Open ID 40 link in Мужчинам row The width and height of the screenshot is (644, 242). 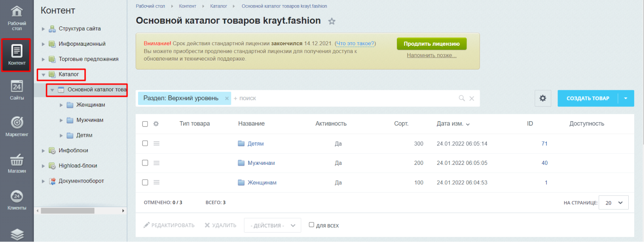click(544, 163)
